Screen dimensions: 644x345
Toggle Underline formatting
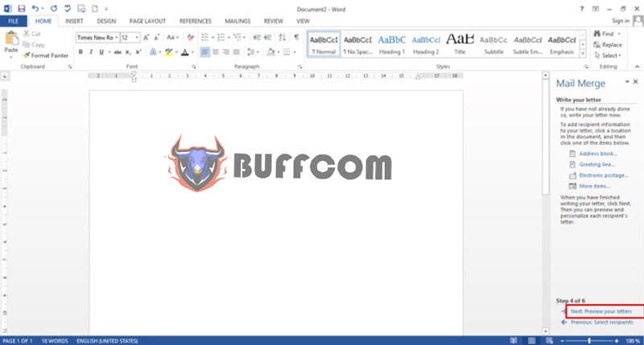101,52
